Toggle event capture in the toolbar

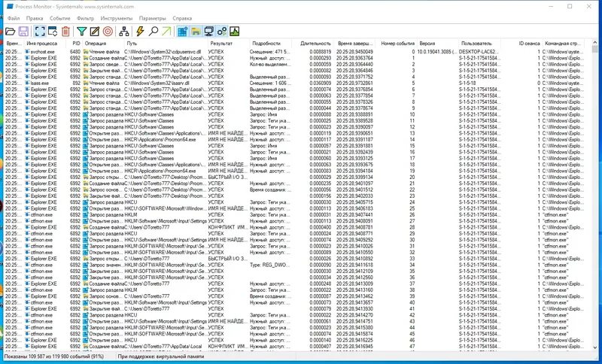(x=39, y=32)
